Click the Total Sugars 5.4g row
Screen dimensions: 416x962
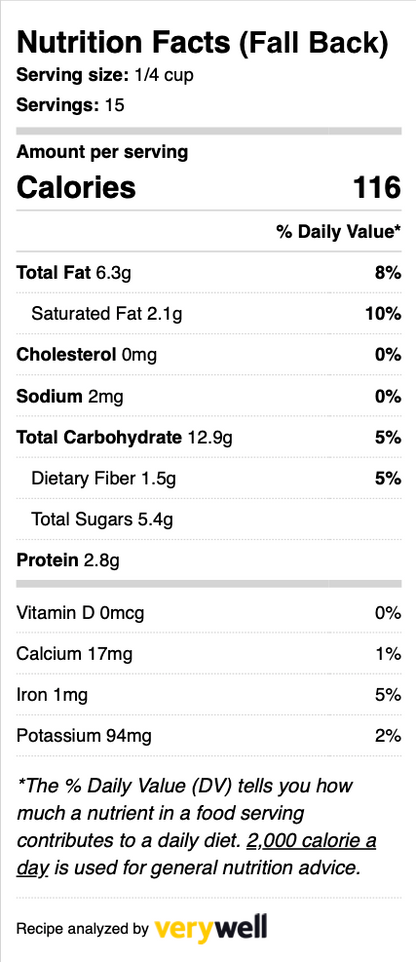[x=209, y=519]
